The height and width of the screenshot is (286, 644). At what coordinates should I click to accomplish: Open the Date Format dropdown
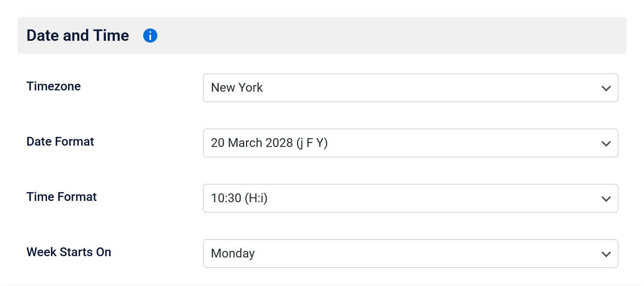pos(410,143)
